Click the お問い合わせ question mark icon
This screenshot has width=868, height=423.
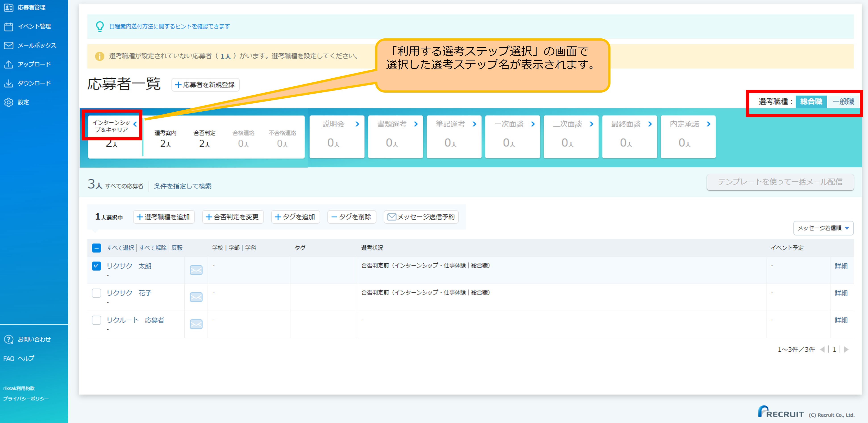pos(8,340)
